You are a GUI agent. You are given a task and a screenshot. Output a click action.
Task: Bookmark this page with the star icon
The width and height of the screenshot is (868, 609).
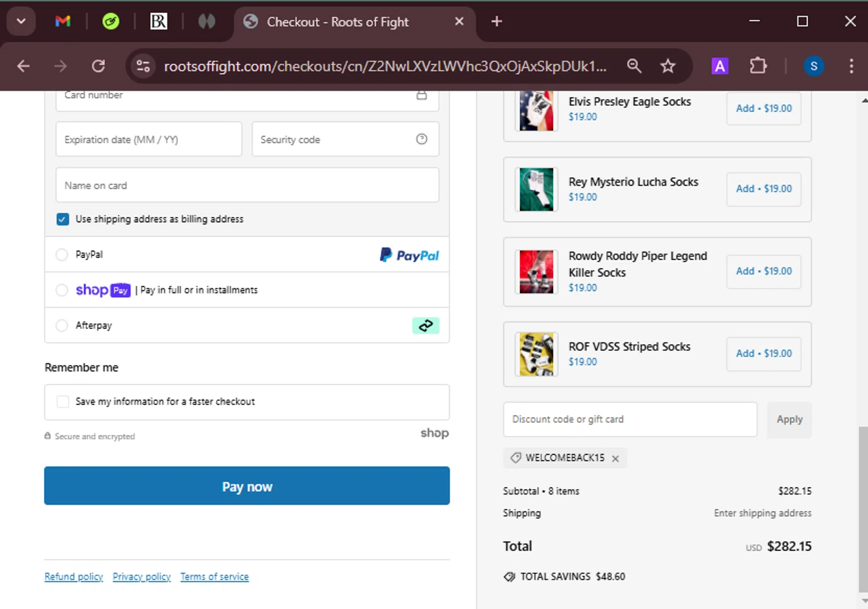(x=668, y=66)
